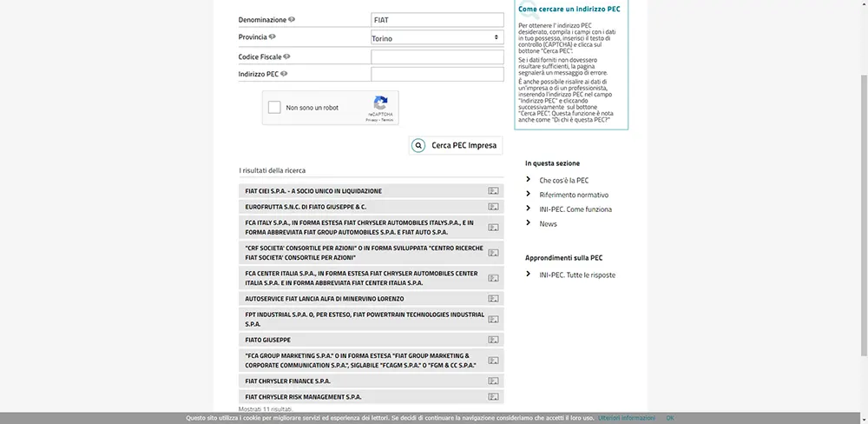Open card icon for AUTOSERVICE FIAT LANCIA row
Image resolution: width=868 pixels, height=424 pixels.
493,299
